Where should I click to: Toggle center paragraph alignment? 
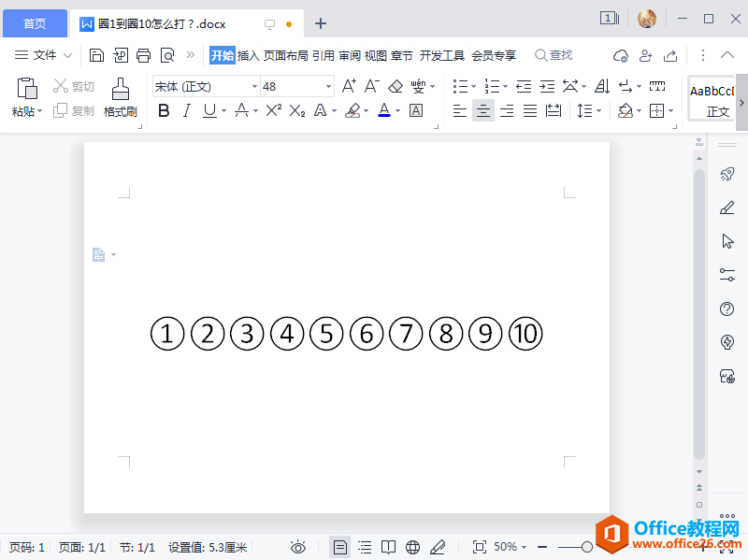(482, 110)
